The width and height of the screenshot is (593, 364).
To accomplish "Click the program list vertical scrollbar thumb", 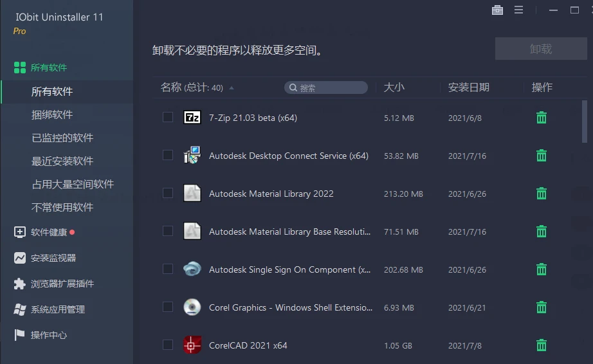I will pos(584,122).
